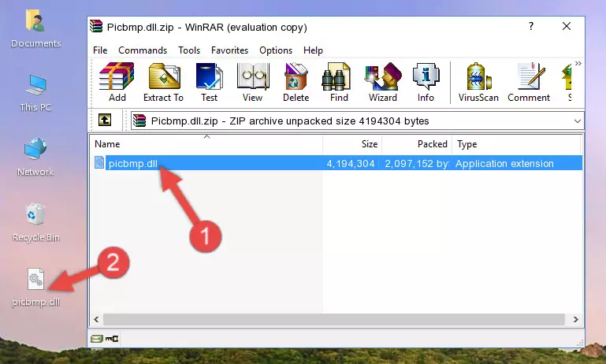Sort by the Packed column header
606x364 pixels.
[x=417, y=144]
